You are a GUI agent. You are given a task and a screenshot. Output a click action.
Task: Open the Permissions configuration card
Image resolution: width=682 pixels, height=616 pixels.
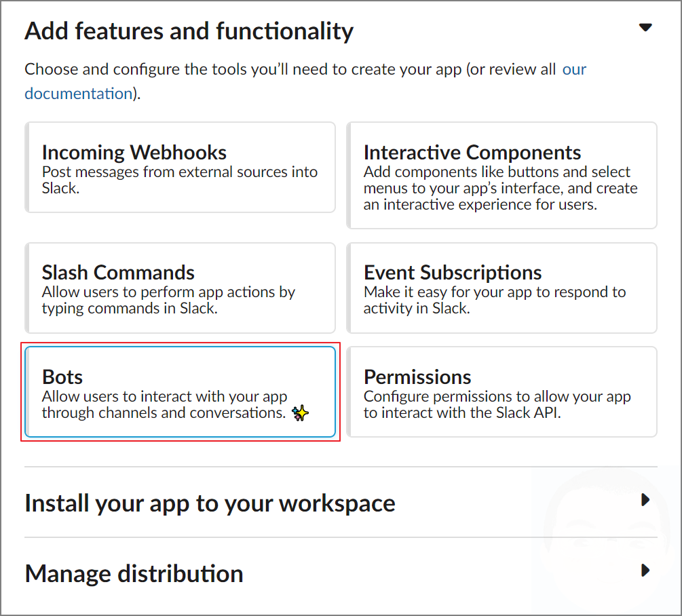pos(502,391)
